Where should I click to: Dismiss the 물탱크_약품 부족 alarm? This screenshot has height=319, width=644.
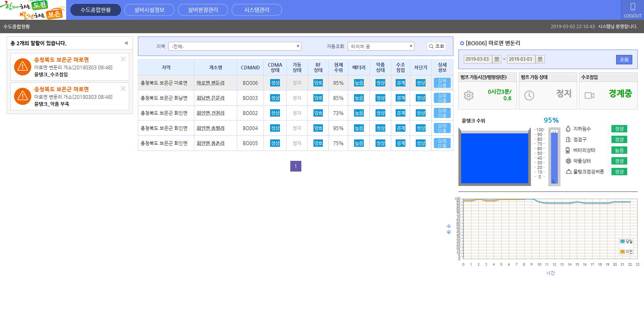tap(123, 88)
